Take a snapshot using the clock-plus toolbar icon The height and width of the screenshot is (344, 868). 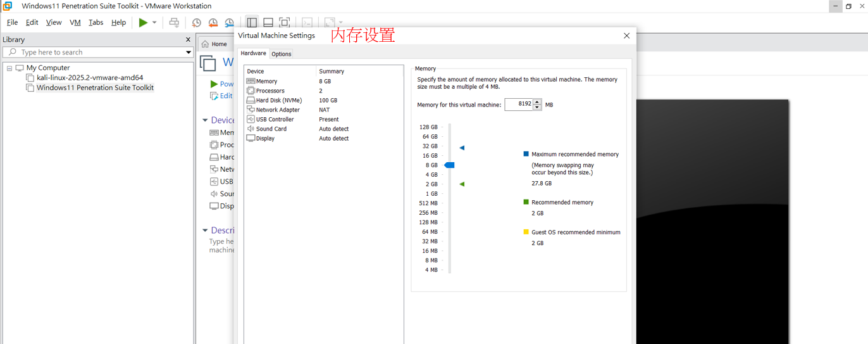click(197, 23)
